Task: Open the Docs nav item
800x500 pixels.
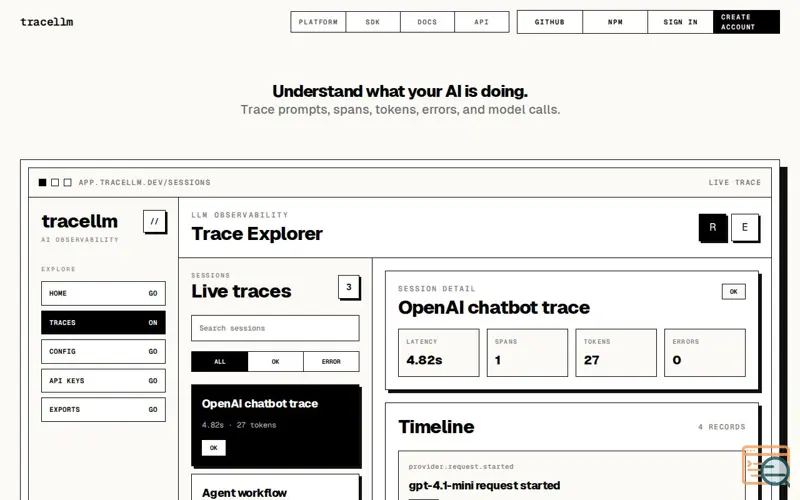Action: tap(427, 22)
